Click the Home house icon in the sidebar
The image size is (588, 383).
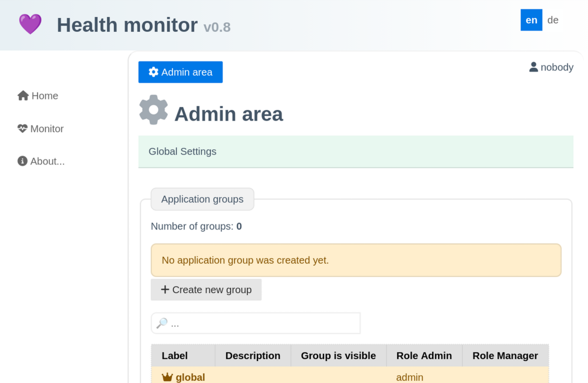(x=22, y=96)
